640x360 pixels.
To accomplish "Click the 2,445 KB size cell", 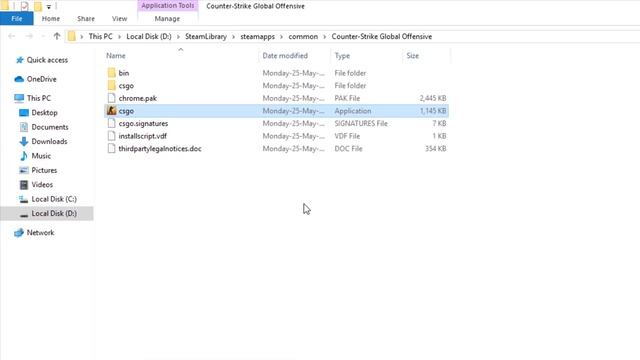I will (433, 98).
